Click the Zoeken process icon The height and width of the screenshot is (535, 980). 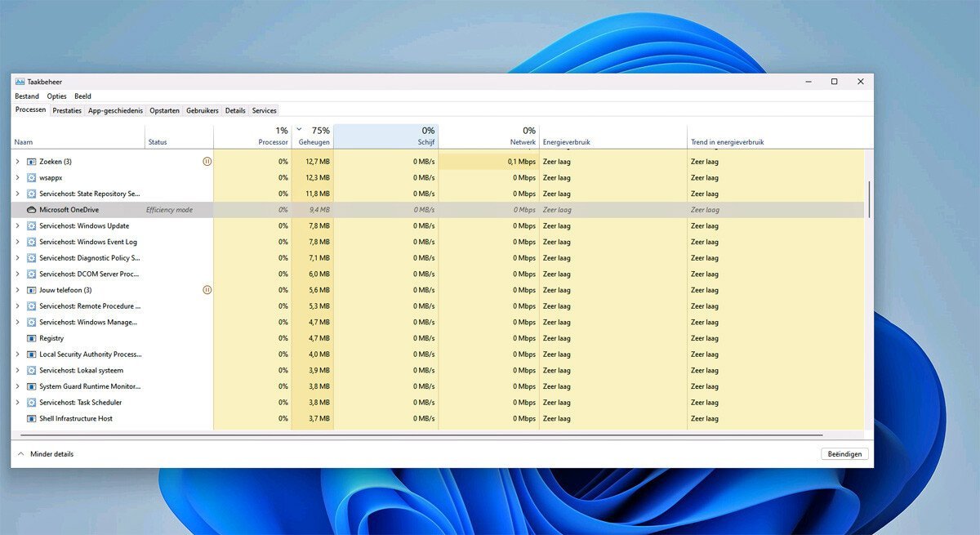[x=32, y=162]
